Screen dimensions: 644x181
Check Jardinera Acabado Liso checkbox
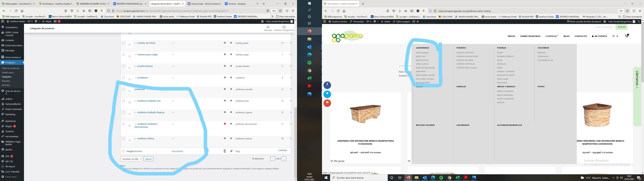coord(123,101)
